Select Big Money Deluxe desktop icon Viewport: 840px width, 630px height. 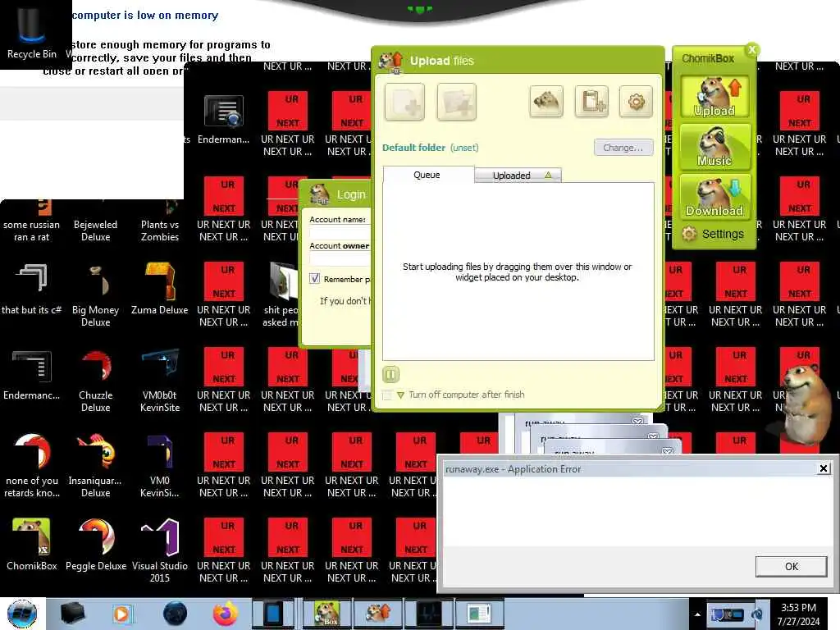click(x=95, y=295)
